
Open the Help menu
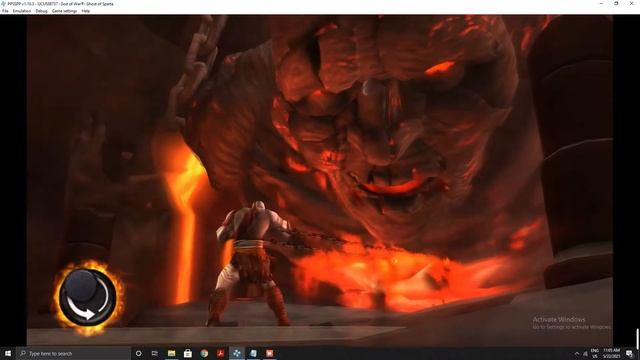pos(86,11)
